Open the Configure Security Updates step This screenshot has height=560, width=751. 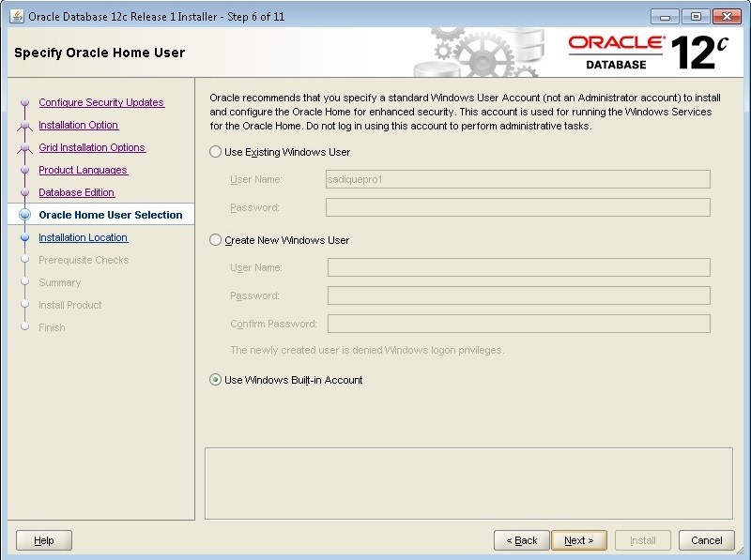[101, 102]
